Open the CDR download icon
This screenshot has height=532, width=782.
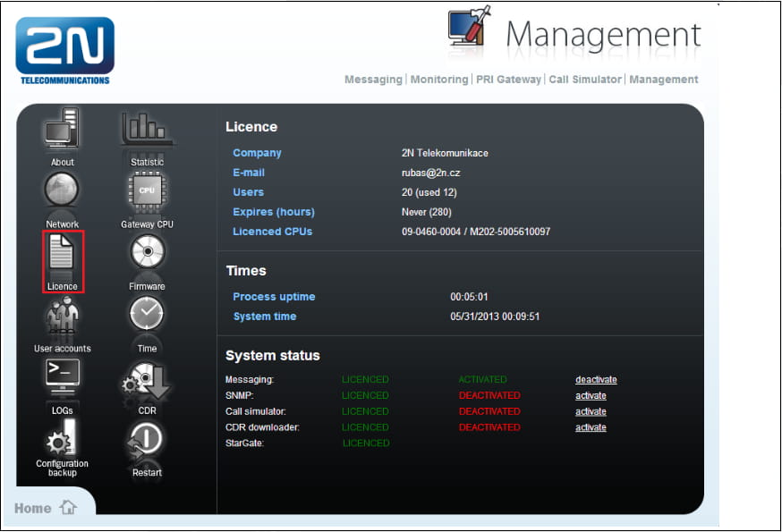coord(146,380)
